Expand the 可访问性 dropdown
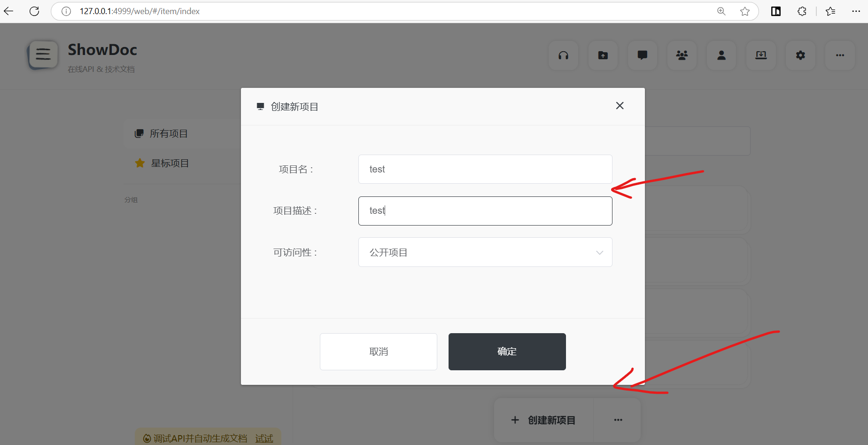The width and height of the screenshot is (868, 445). tap(485, 252)
